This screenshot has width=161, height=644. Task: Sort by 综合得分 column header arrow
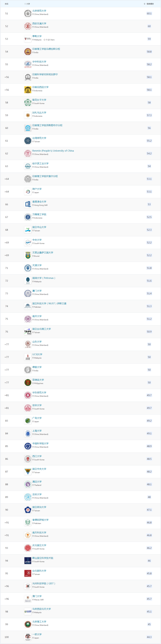pyautogui.click(x=144, y=4)
